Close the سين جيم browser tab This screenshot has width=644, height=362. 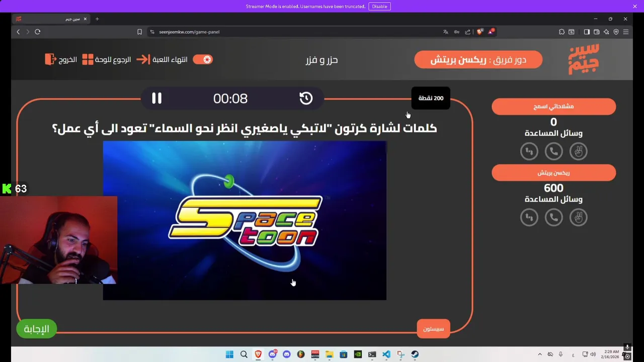point(85,19)
